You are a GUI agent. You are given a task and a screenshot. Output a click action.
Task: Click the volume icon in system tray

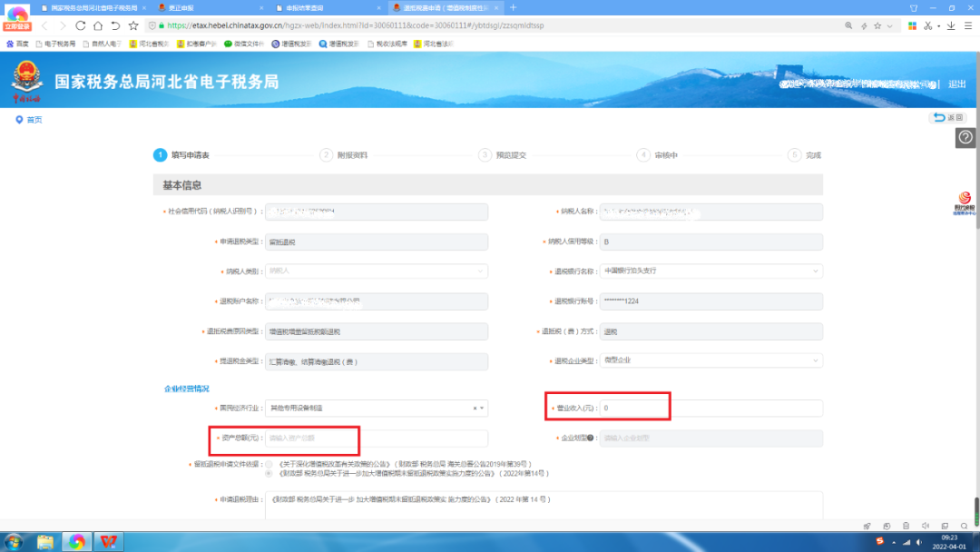[x=918, y=542]
